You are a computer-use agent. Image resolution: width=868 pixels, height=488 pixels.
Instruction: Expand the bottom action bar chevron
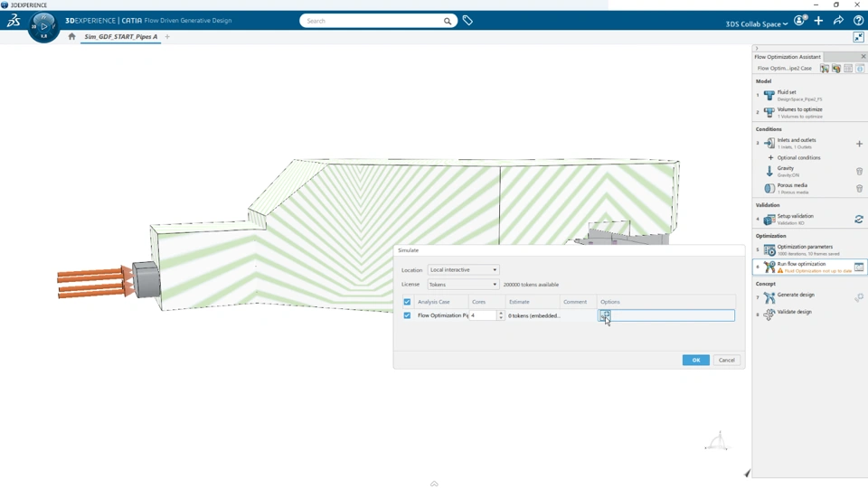434,483
